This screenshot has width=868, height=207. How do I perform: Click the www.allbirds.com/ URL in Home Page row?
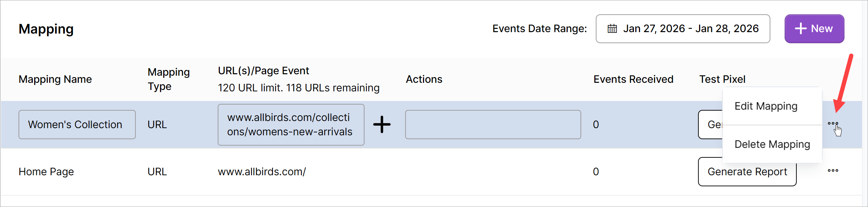point(262,172)
